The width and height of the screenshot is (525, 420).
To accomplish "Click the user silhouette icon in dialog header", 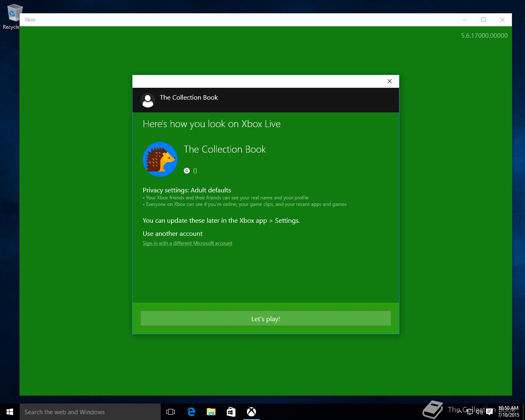I will (148, 100).
